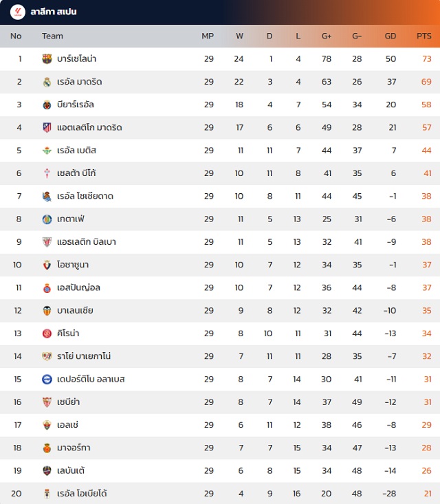The width and height of the screenshot is (440, 504).
Task: Click the PTS column header
Action: click(x=424, y=36)
